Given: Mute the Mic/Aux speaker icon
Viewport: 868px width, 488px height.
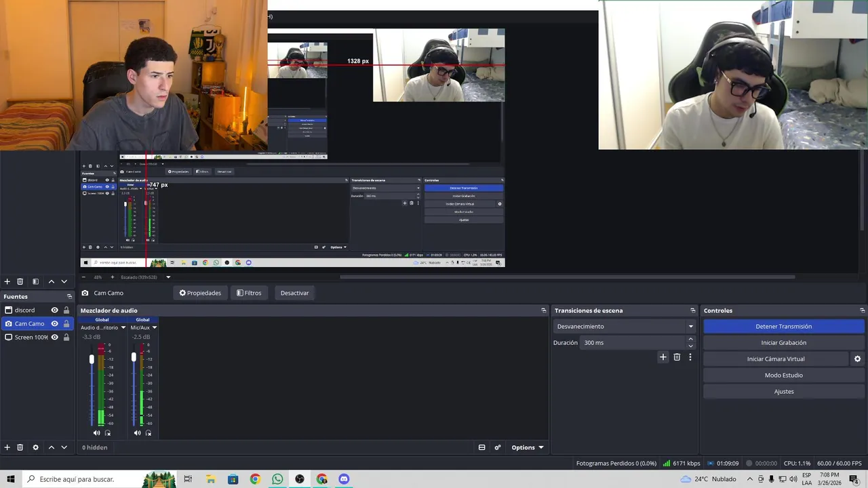Looking at the screenshot, I should [137, 433].
